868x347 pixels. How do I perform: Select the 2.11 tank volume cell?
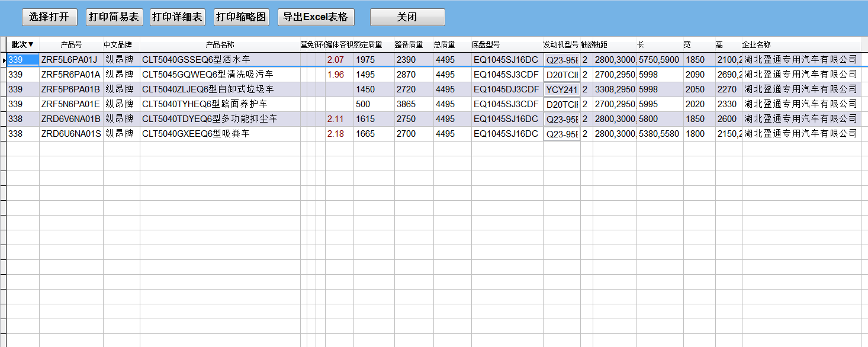point(336,119)
